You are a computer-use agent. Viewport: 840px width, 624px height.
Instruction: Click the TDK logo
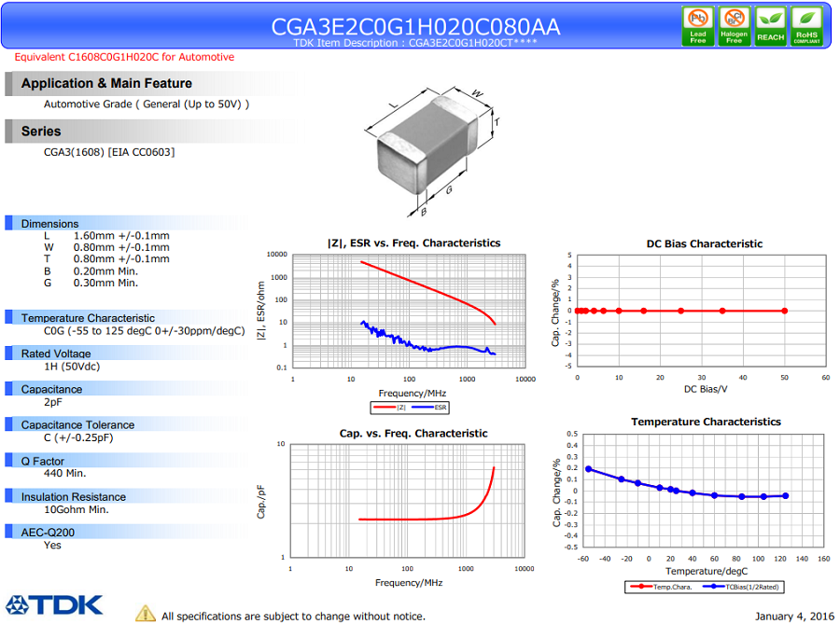click(54, 605)
